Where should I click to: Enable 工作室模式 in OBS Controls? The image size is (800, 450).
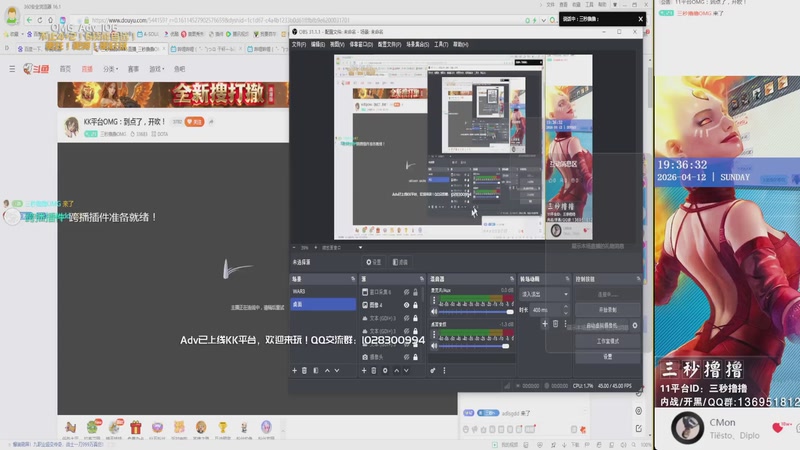click(x=607, y=341)
